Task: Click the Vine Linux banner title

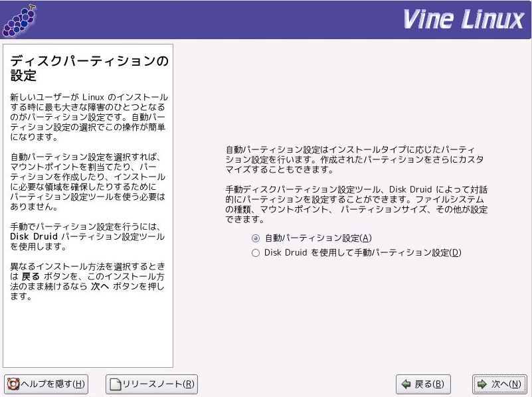Action: [x=464, y=19]
